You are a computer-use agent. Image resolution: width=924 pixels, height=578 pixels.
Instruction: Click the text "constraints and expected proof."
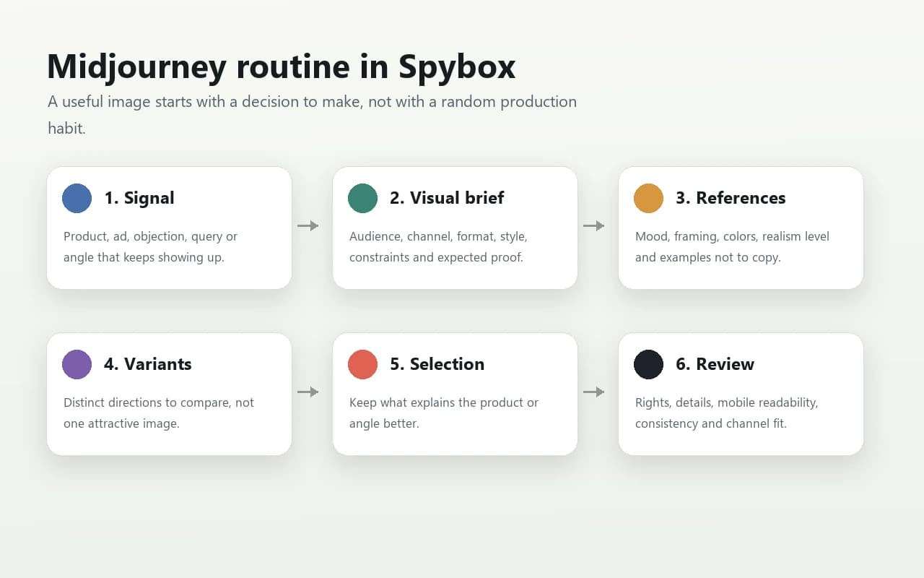pos(436,258)
